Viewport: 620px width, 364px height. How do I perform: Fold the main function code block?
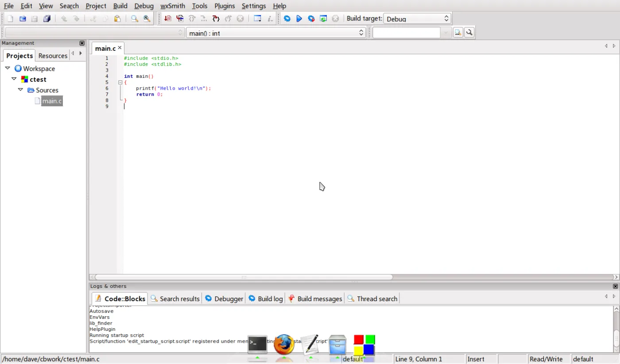[x=120, y=82]
